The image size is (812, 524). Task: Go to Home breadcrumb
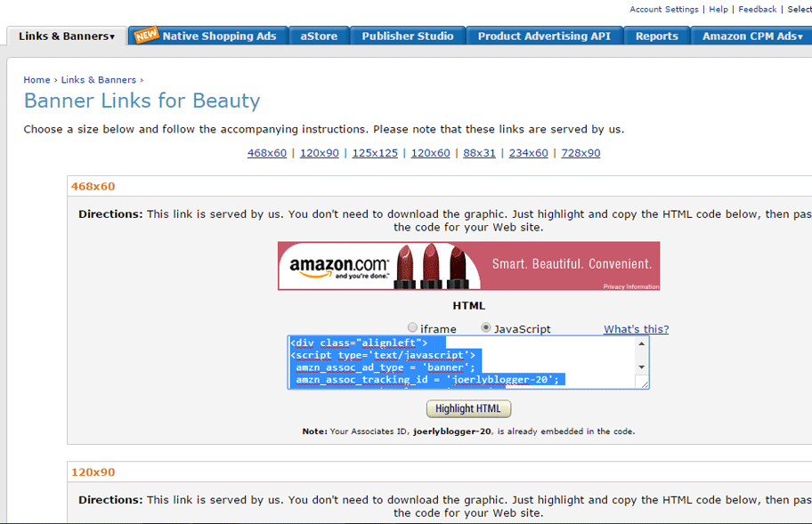(x=37, y=80)
